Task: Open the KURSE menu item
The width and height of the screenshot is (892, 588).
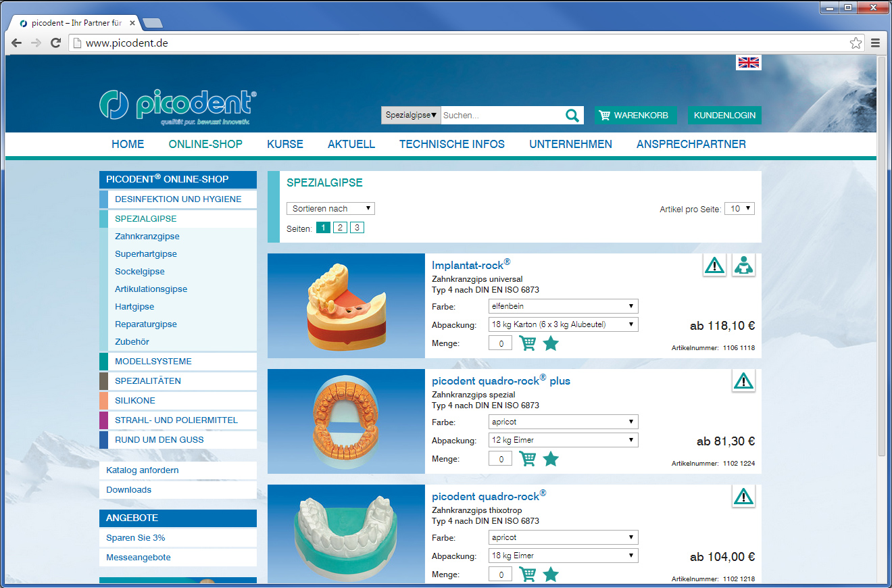Action: click(x=285, y=144)
